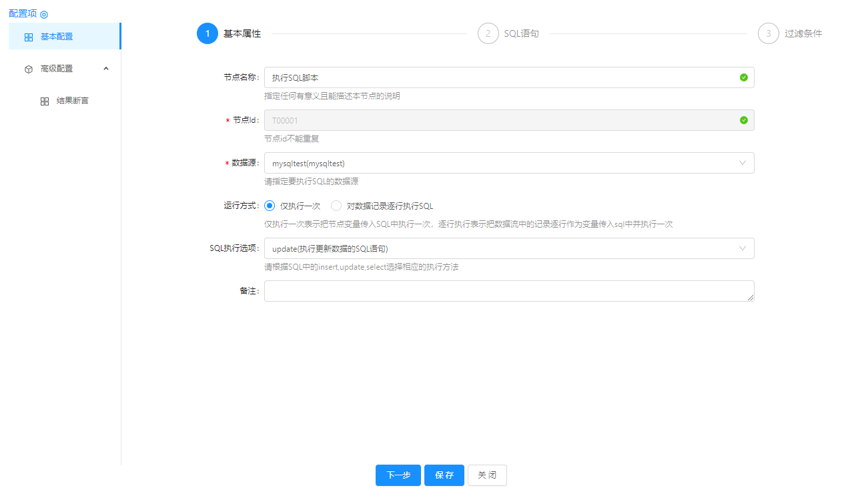Collapse the 高级配置 menu group

[x=105, y=68]
